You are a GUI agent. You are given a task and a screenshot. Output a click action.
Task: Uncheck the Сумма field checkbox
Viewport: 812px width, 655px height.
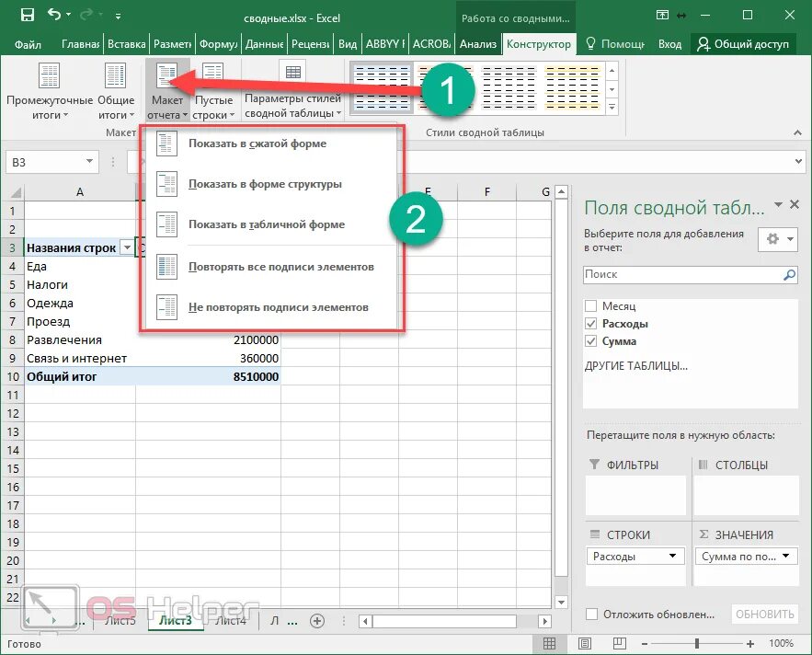(x=591, y=341)
